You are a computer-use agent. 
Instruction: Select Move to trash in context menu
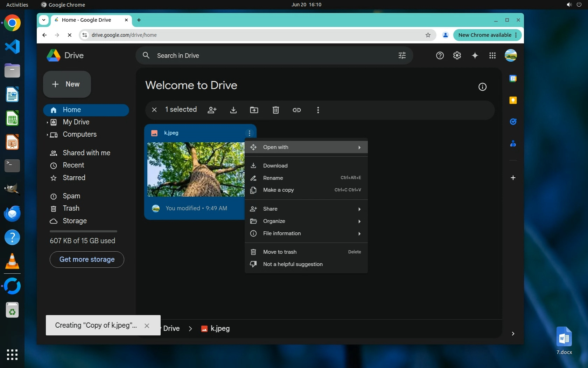pyautogui.click(x=280, y=252)
